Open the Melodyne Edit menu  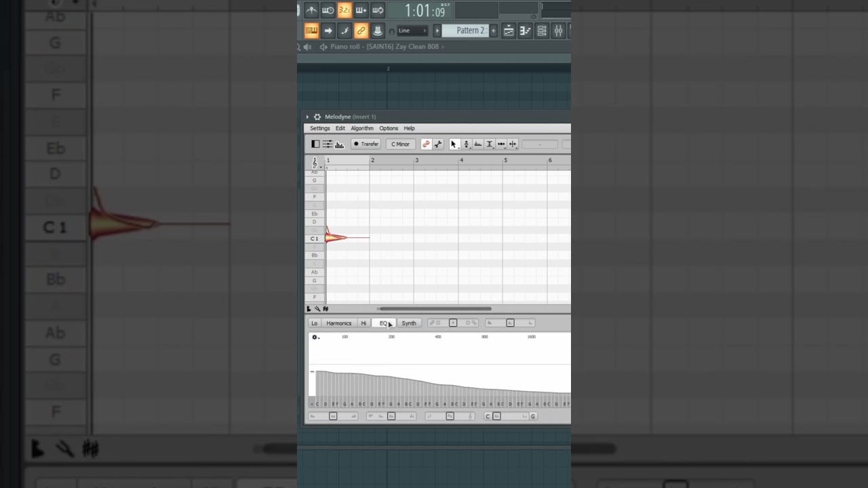[340, 128]
